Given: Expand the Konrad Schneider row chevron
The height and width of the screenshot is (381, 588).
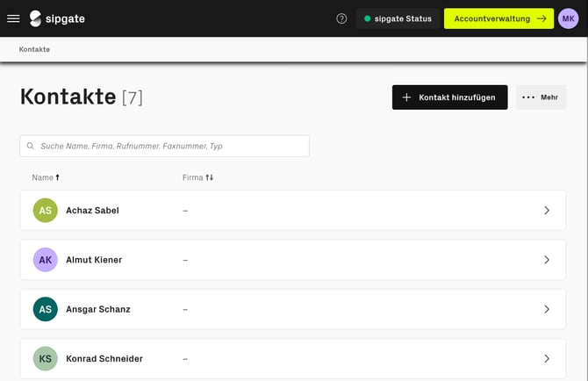Looking at the screenshot, I should [547, 358].
